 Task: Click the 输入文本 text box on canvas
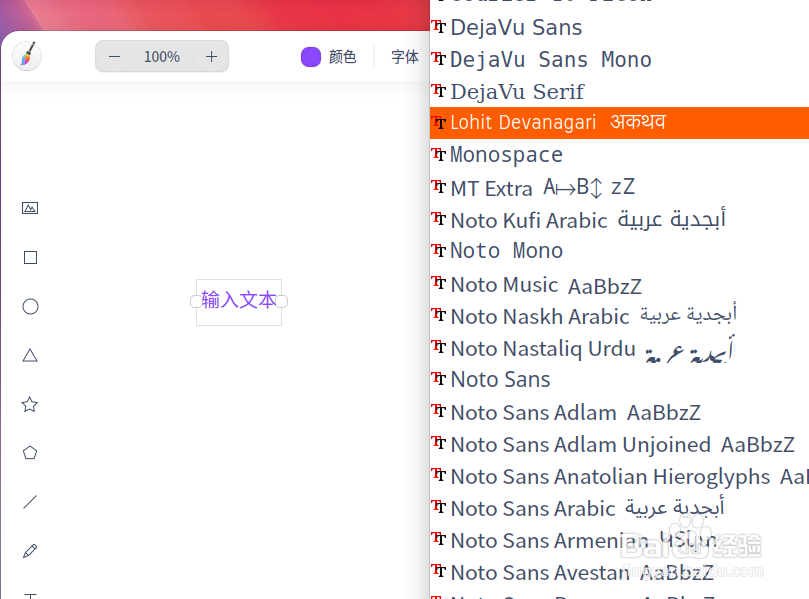tap(239, 301)
